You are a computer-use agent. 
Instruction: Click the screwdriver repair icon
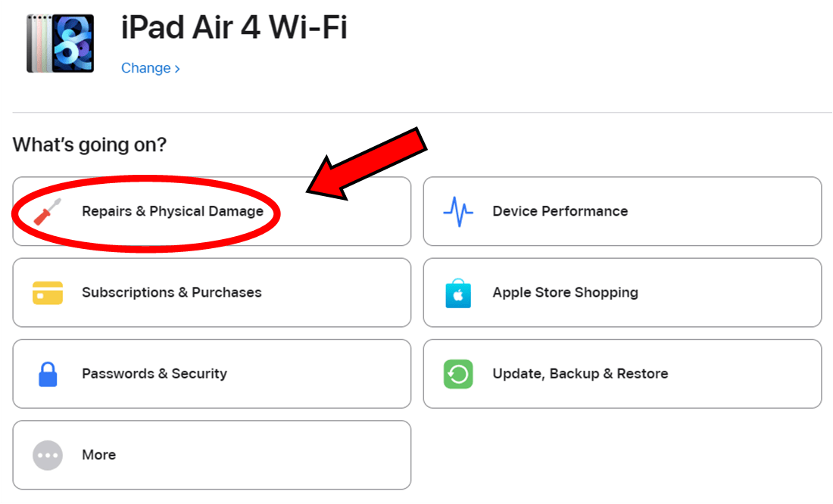tap(47, 211)
